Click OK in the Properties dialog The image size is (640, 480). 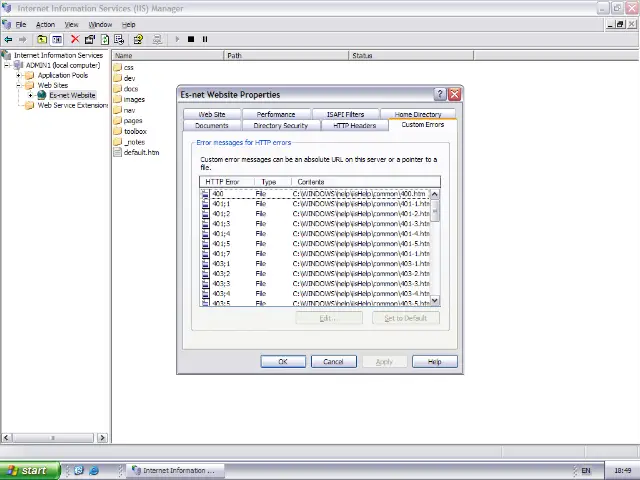283,362
